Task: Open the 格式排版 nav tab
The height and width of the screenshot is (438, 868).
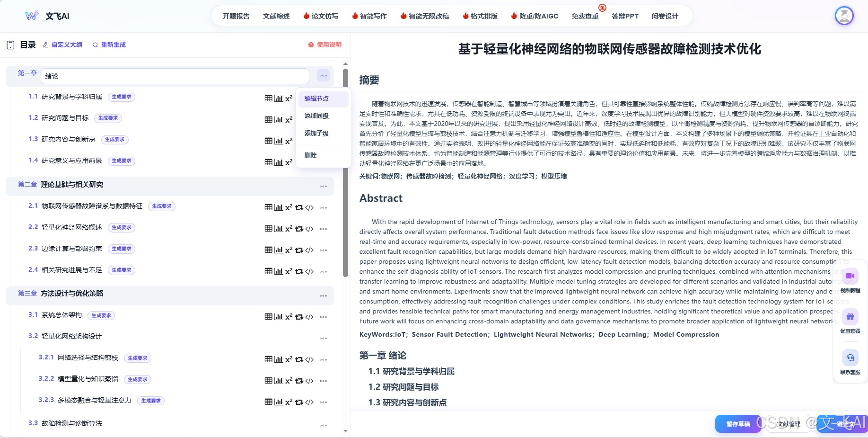Action: (x=480, y=16)
